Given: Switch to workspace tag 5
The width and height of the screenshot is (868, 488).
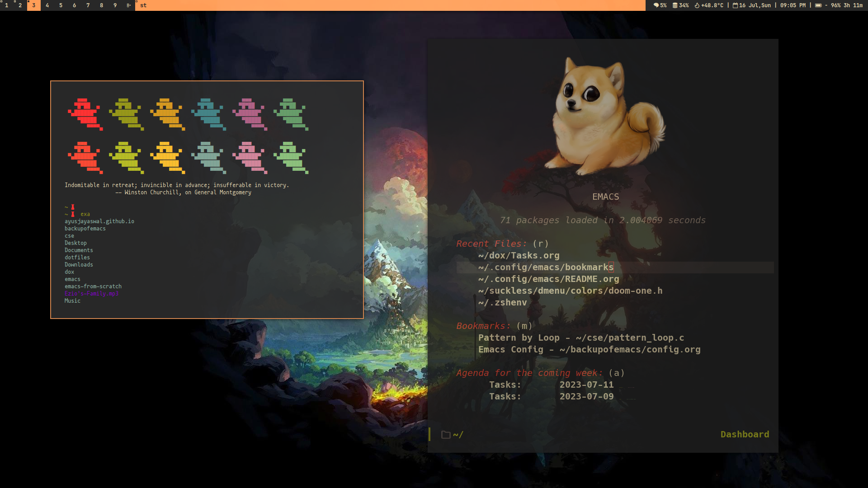Looking at the screenshot, I should [x=61, y=5].
